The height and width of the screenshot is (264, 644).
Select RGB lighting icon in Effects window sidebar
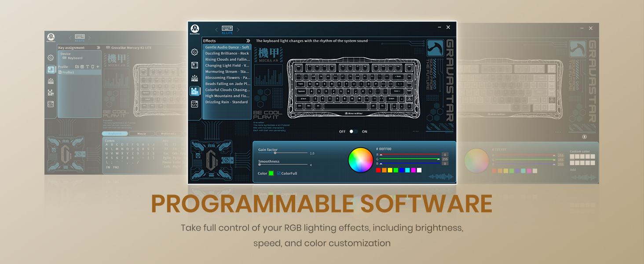point(194,78)
